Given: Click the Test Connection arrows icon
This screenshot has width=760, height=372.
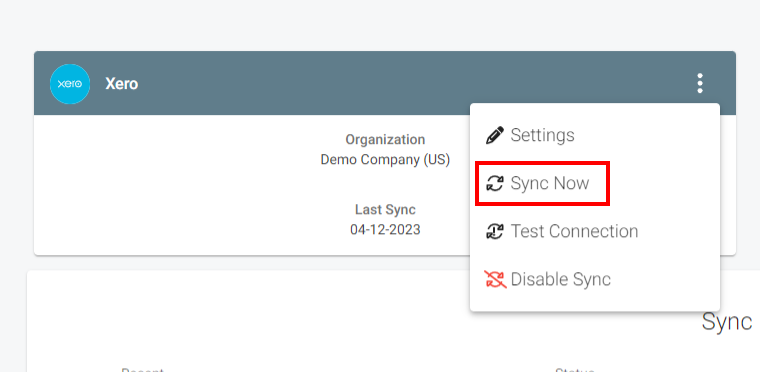Looking at the screenshot, I should 495,231.
